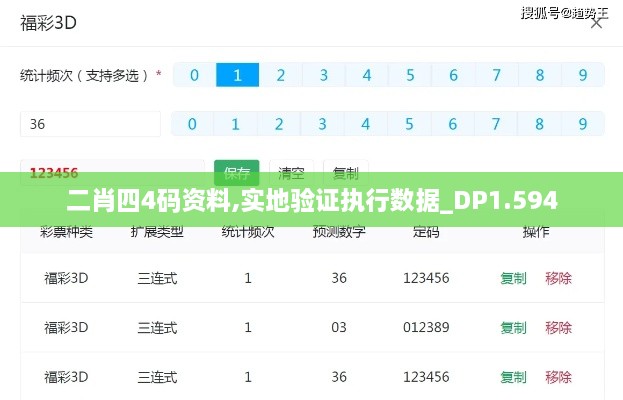Copy the row with 定码 012389
The image size is (623, 400).
pyautogui.click(x=513, y=327)
